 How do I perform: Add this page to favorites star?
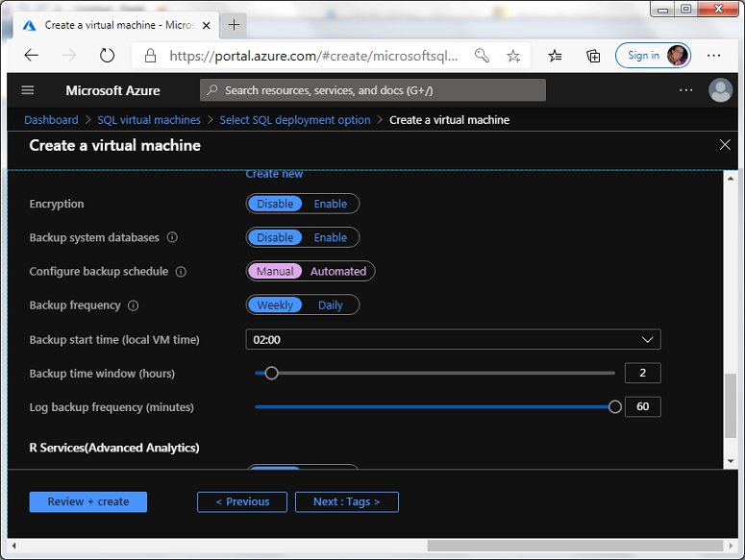click(x=513, y=56)
